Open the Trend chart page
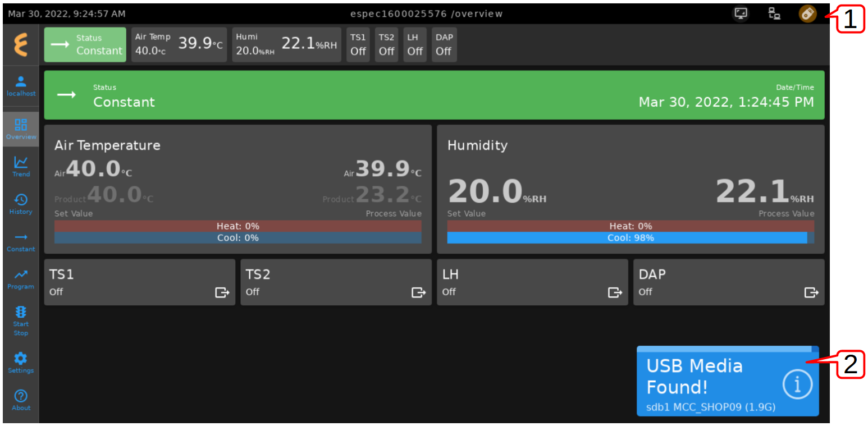Viewport: 868px width, 426px height. click(x=21, y=167)
